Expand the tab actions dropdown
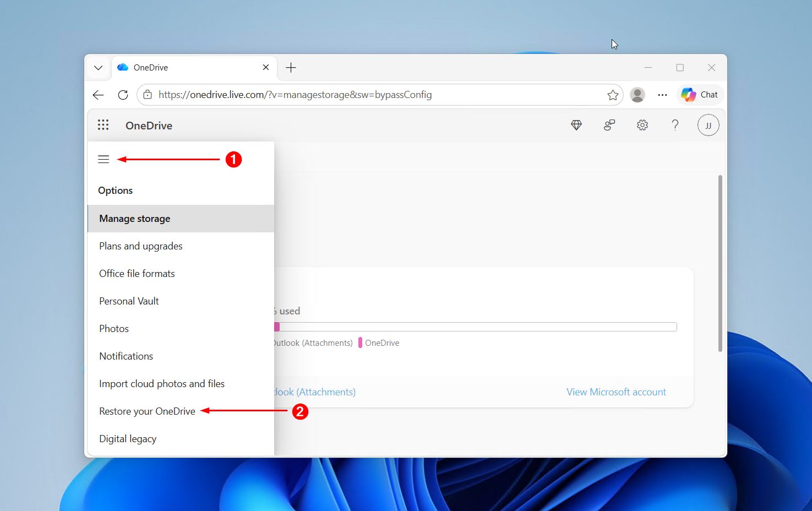The width and height of the screenshot is (812, 511). click(98, 68)
